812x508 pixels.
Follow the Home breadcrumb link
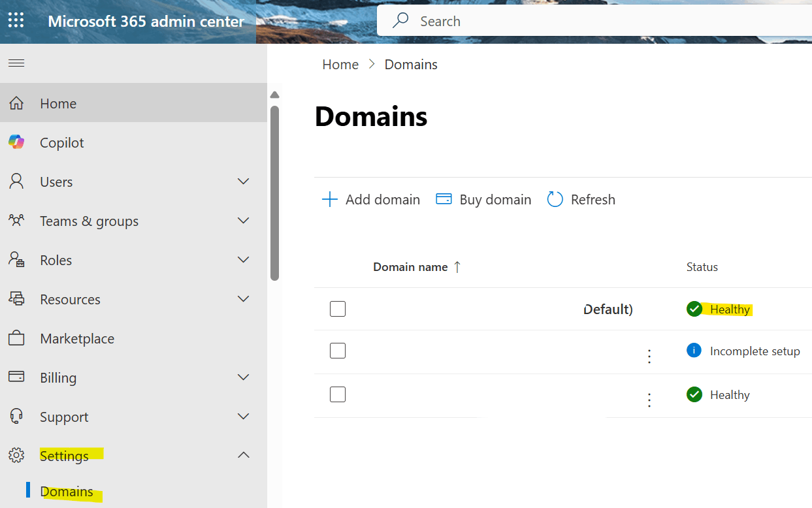coord(340,64)
